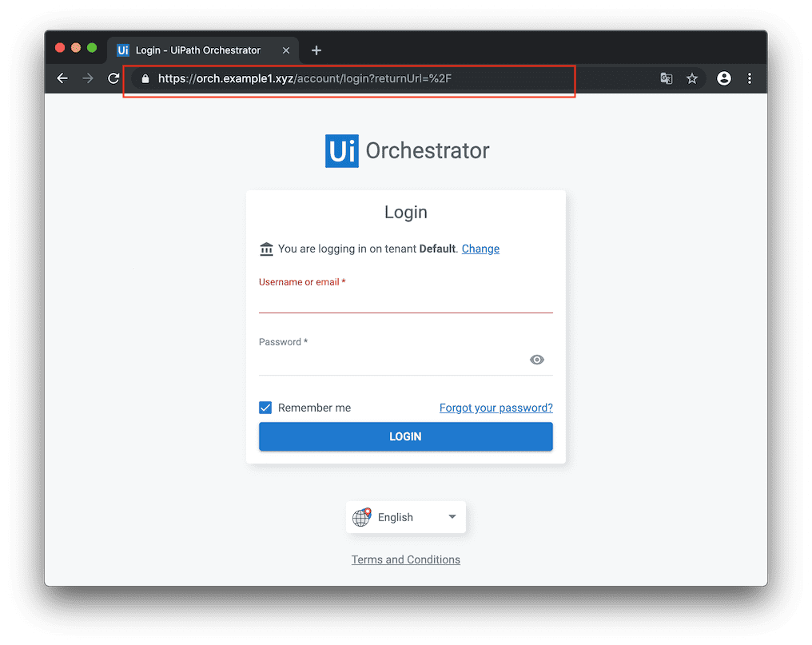Select the Login - UiPath Orchestrator tab

(x=203, y=50)
